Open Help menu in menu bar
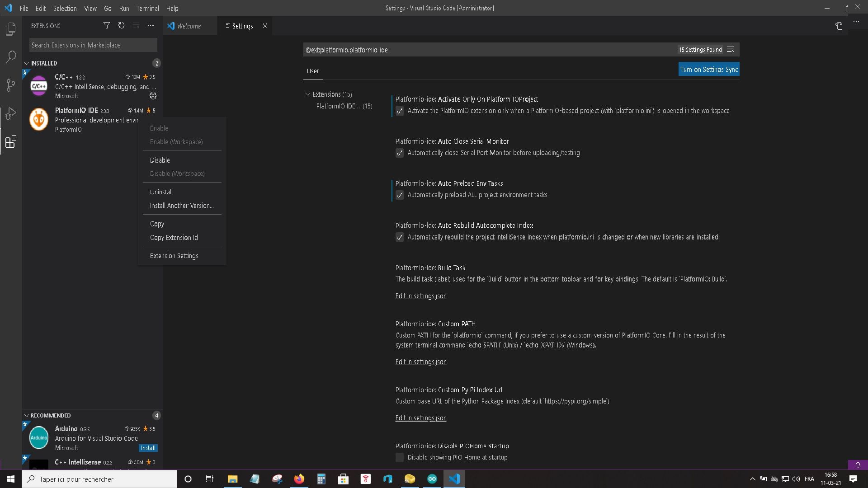The width and height of the screenshot is (868, 488). pyautogui.click(x=172, y=8)
